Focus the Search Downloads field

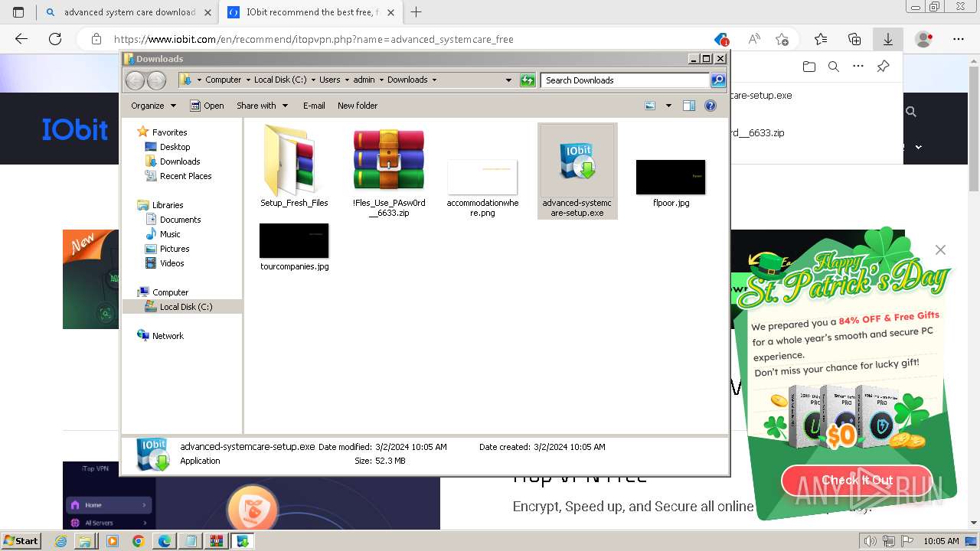(625, 80)
